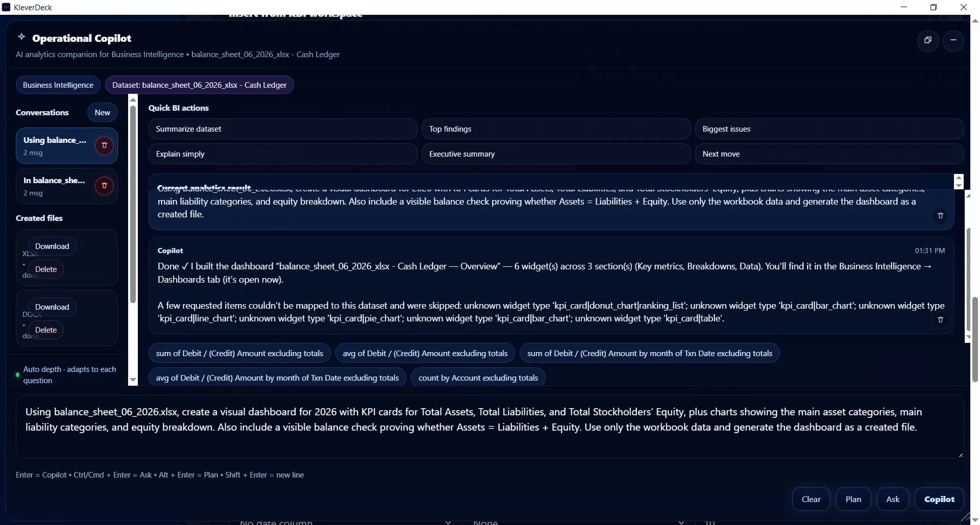The width and height of the screenshot is (980, 525).
Task: Run the Biggest issues quick action
Action: (829, 129)
